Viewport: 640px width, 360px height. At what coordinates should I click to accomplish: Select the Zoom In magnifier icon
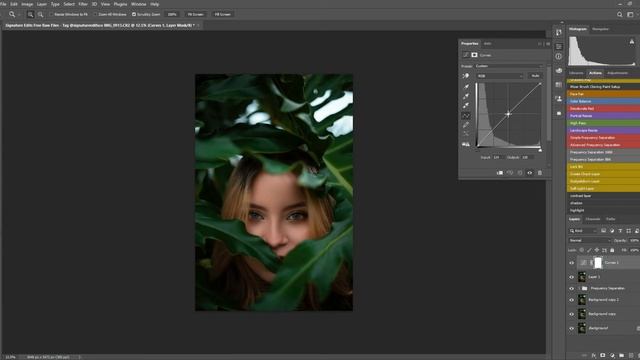coord(30,14)
